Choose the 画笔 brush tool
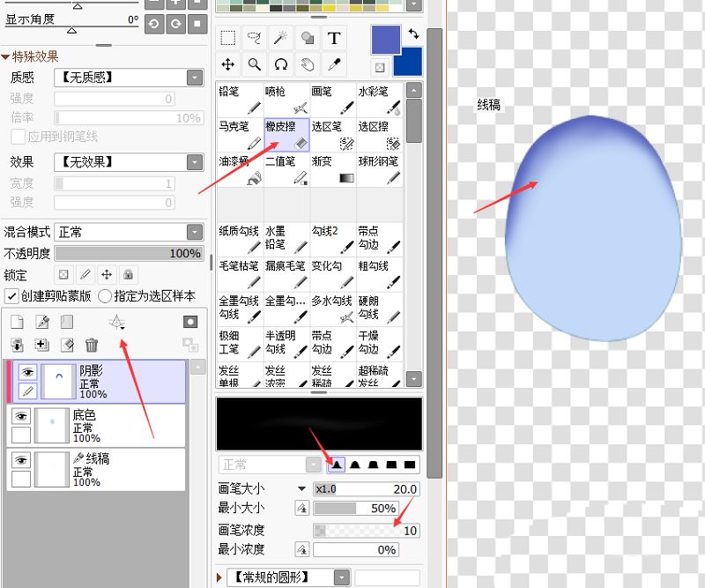 click(x=333, y=100)
